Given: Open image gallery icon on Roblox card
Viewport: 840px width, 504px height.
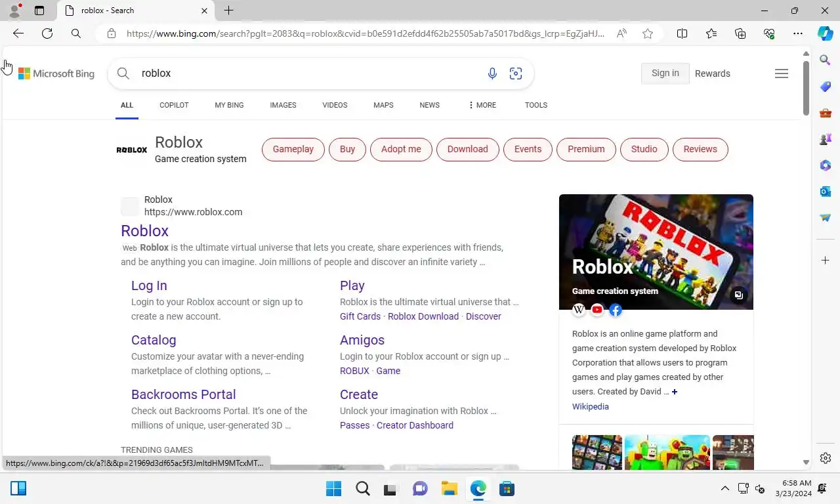Looking at the screenshot, I should tap(739, 295).
